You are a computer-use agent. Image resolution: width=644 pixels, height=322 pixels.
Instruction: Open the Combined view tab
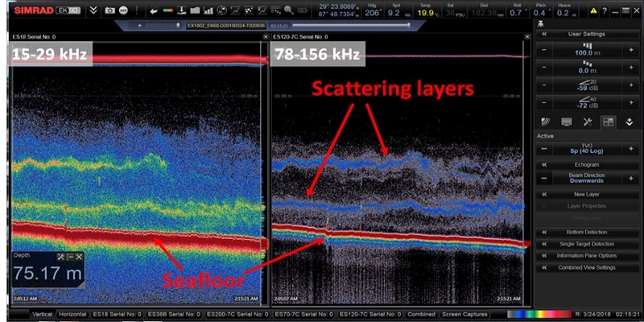(421, 314)
